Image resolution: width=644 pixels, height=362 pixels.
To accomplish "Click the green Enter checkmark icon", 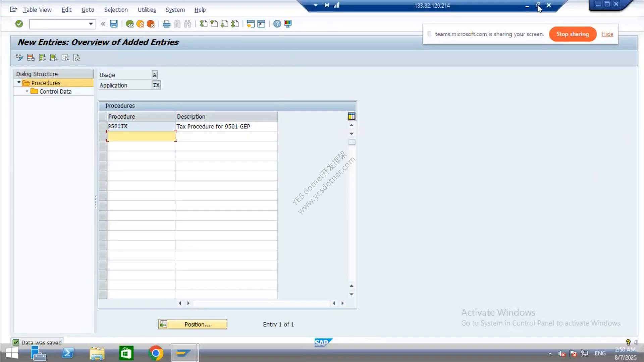I will (19, 24).
